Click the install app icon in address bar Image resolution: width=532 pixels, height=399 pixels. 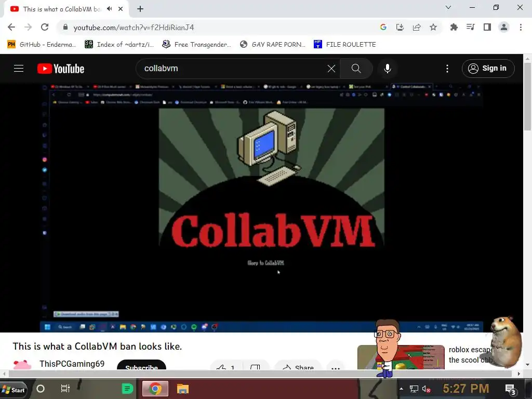(400, 27)
